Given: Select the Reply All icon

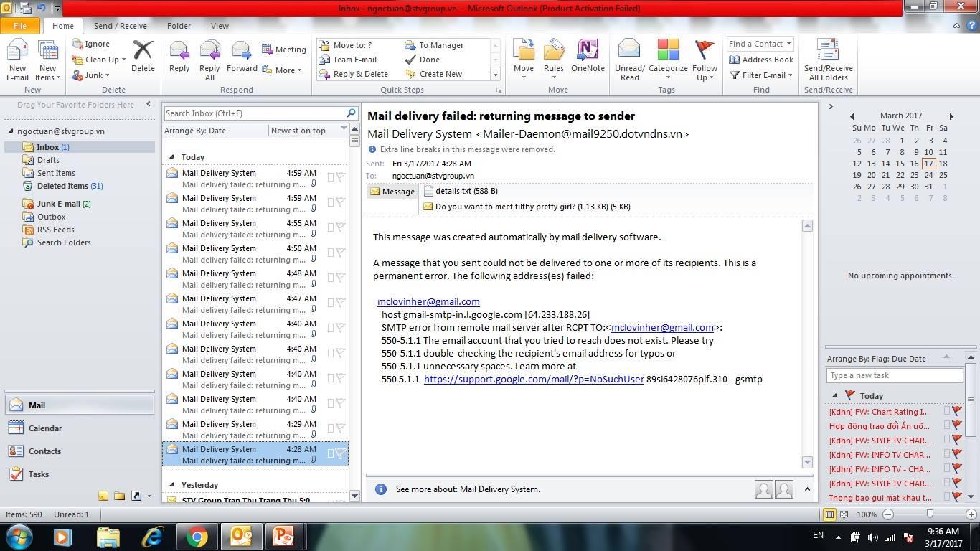Looking at the screenshot, I should click(x=209, y=50).
